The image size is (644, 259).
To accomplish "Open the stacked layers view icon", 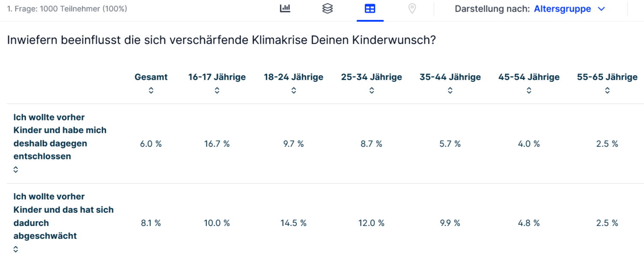I will pyautogui.click(x=327, y=9).
